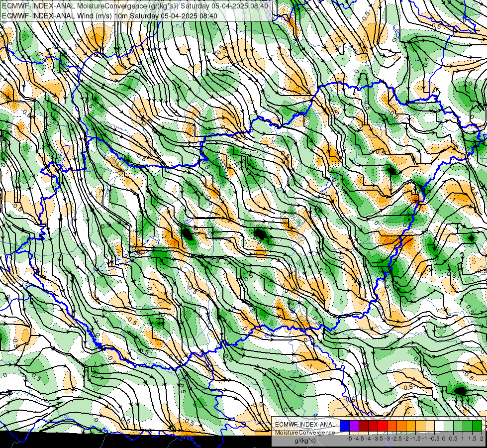Click the MoistureConvergence title line at top

tap(135, 6)
